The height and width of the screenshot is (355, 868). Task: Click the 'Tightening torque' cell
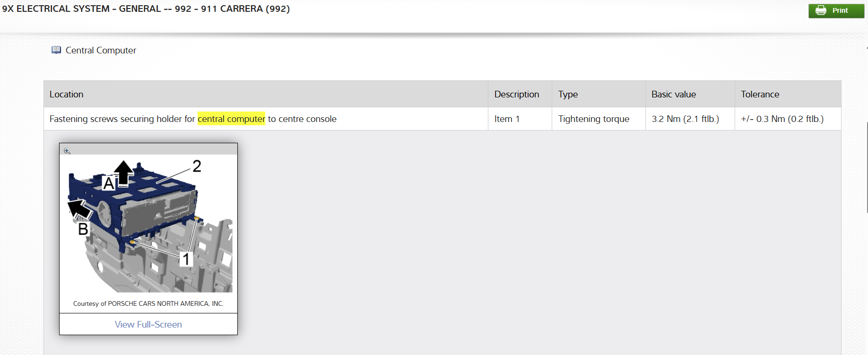tap(599, 119)
